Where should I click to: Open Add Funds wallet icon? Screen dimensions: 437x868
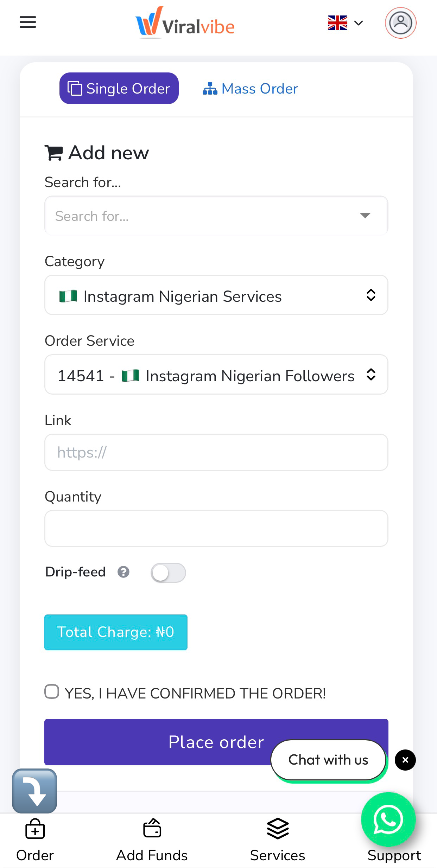coord(152,829)
